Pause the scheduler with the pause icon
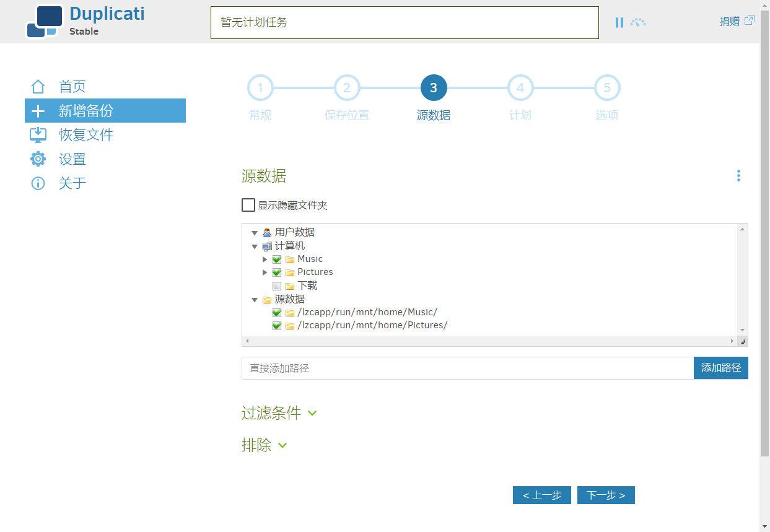 click(619, 22)
